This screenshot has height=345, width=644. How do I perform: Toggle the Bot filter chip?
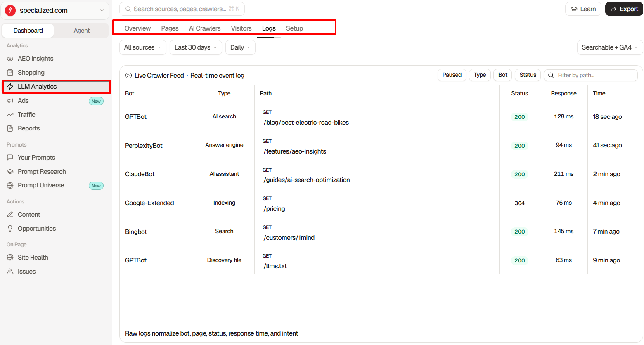pyautogui.click(x=503, y=75)
